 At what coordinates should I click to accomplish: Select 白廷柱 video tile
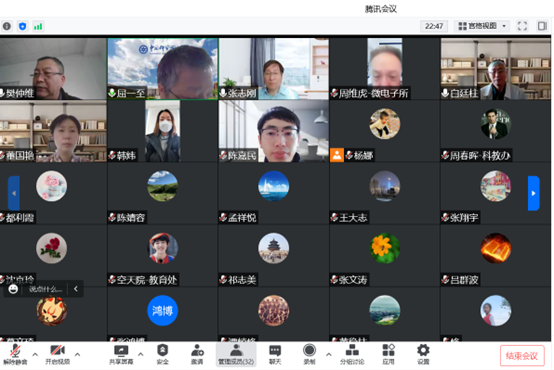pyautogui.click(x=495, y=69)
